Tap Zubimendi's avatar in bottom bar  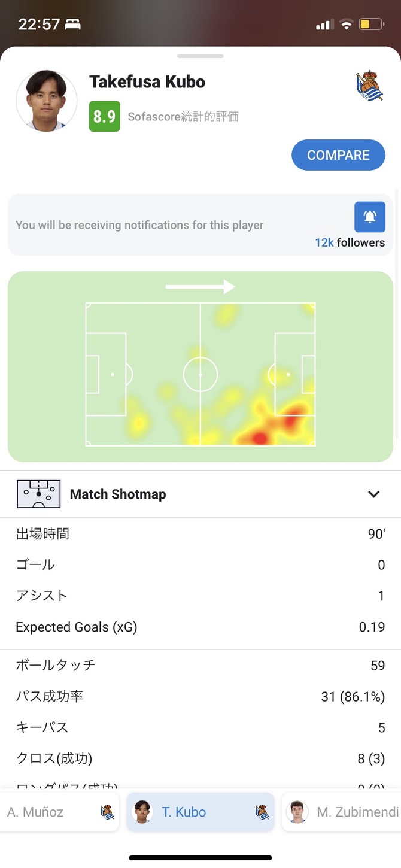click(297, 812)
